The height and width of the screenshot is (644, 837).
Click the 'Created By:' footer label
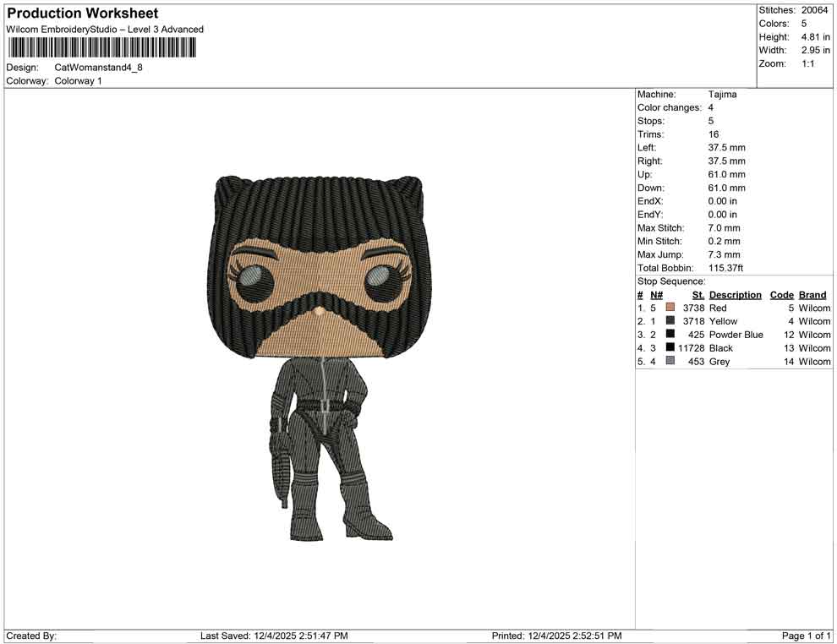click(31, 636)
